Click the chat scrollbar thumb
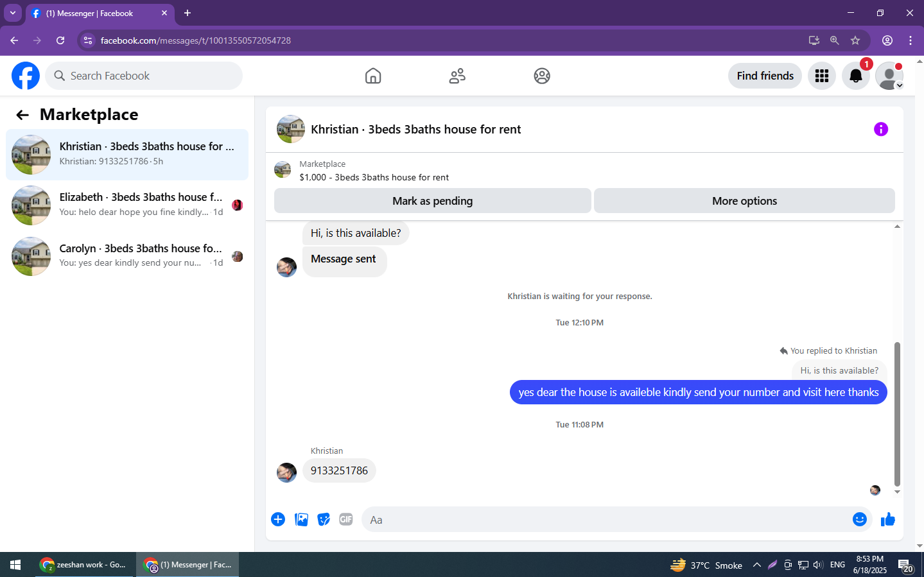 click(x=897, y=414)
